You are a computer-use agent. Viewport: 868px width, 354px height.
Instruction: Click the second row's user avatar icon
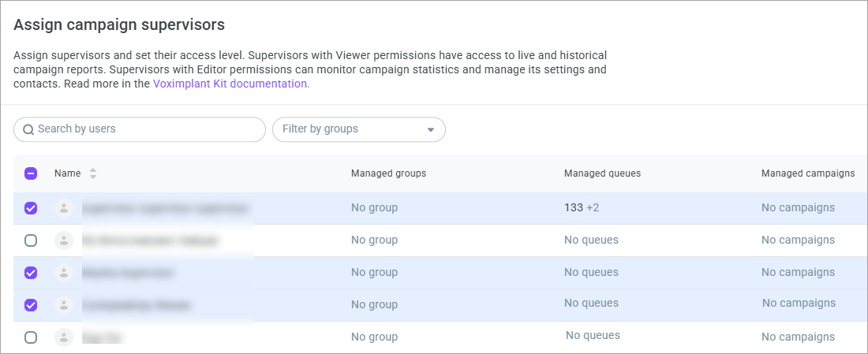64,240
